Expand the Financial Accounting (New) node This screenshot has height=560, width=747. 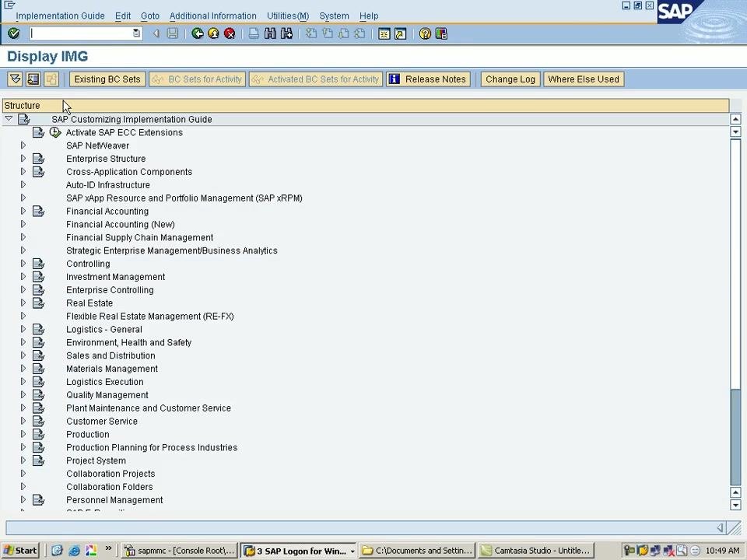[x=23, y=224]
